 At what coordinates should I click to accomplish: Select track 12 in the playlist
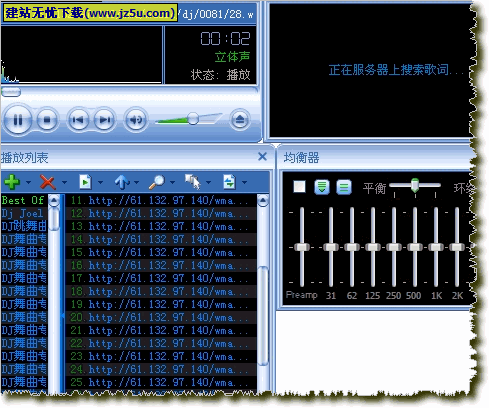coord(161,213)
